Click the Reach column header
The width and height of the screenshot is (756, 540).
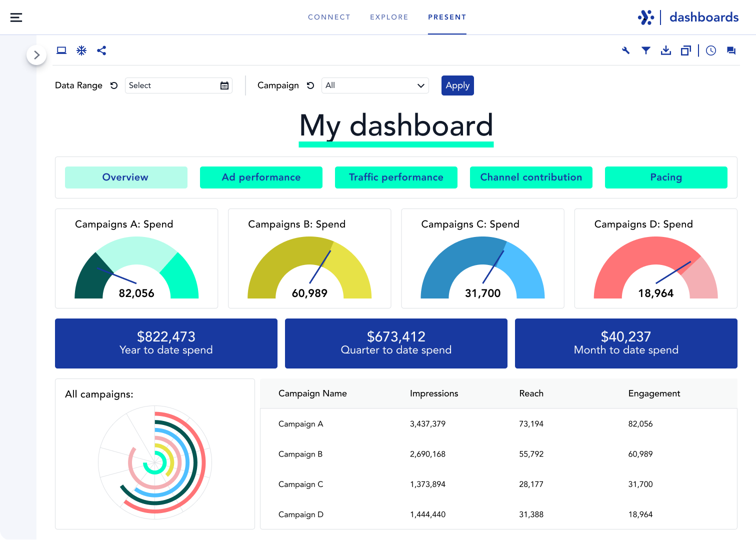click(x=531, y=393)
